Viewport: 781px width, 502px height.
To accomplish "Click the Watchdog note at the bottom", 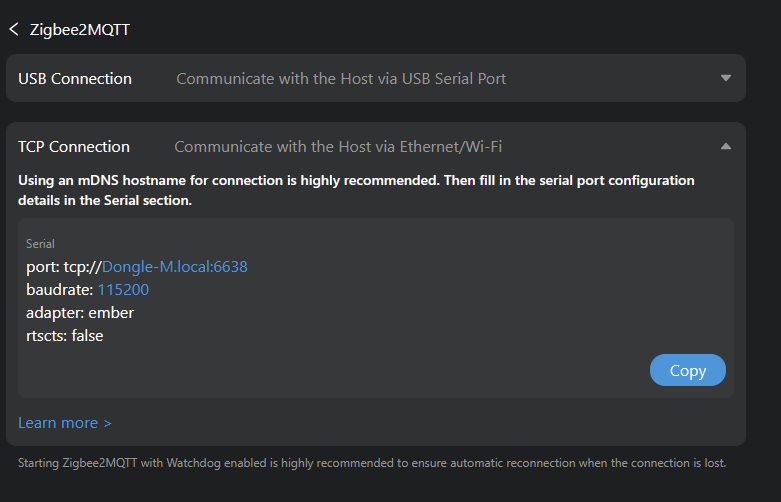I will tap(372, 463).
